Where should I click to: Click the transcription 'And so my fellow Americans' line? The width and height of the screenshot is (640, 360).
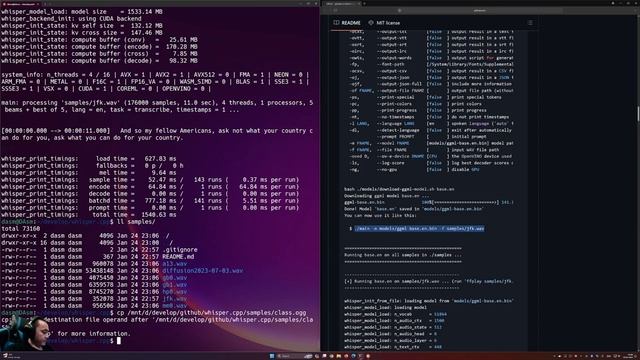coord(157,134)
